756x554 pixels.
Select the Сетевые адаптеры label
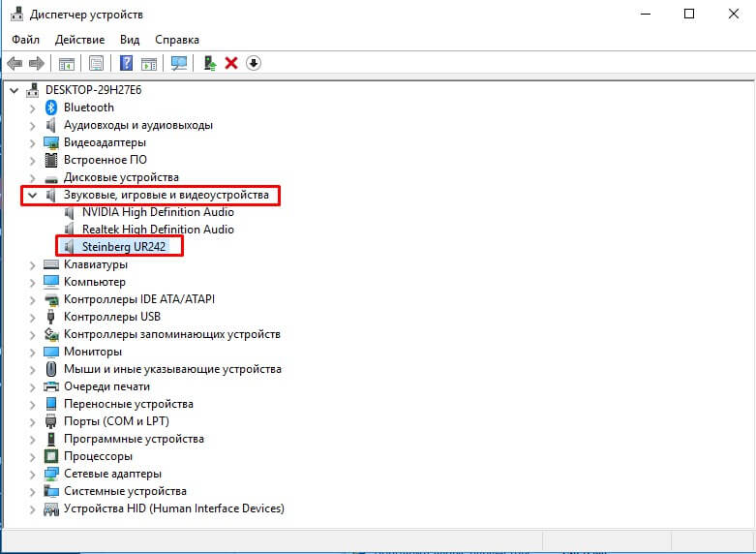click(x=112, y=474)
